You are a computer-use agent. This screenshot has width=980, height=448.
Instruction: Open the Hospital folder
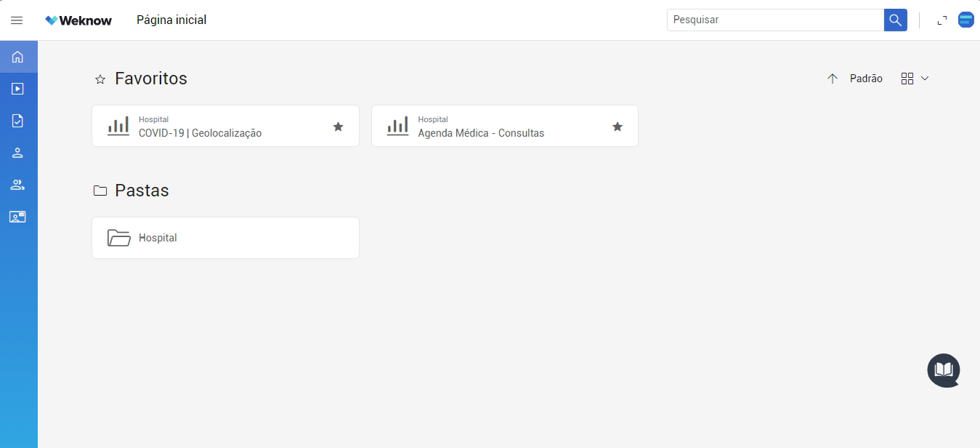[225, 238]
